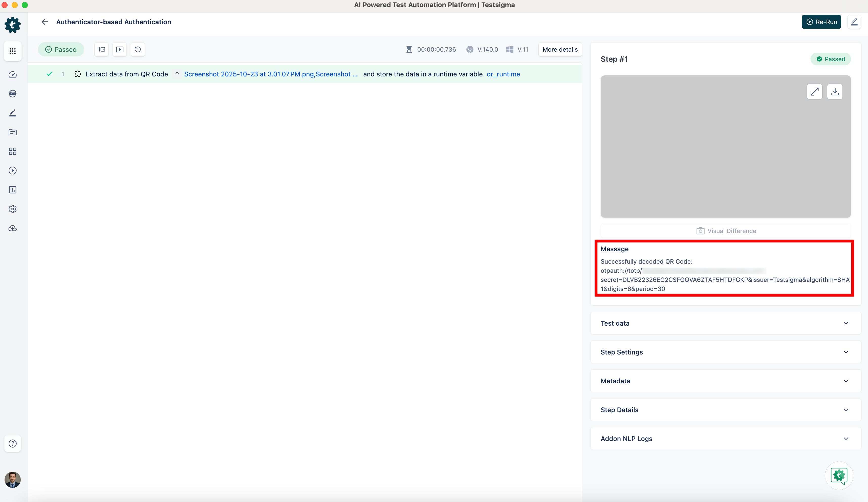Expand the step screenshot to fullscreen
The width and height of the screenshot is (868, 502).
pyautogui.click(x=814, y=92)
